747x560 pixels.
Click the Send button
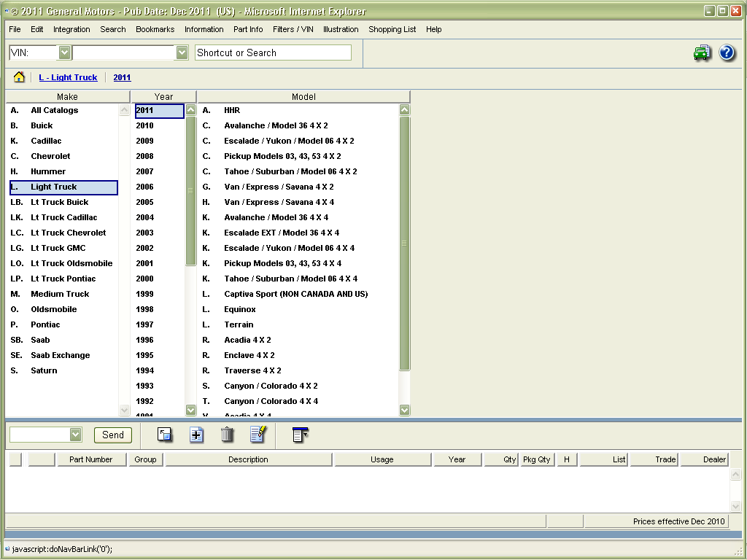tap(113, 435)
